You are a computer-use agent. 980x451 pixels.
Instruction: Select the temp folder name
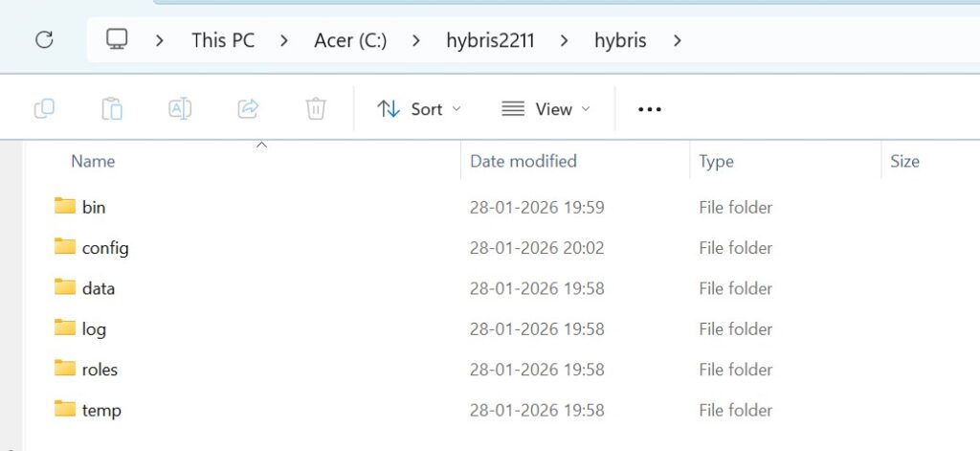pos(101,411)
